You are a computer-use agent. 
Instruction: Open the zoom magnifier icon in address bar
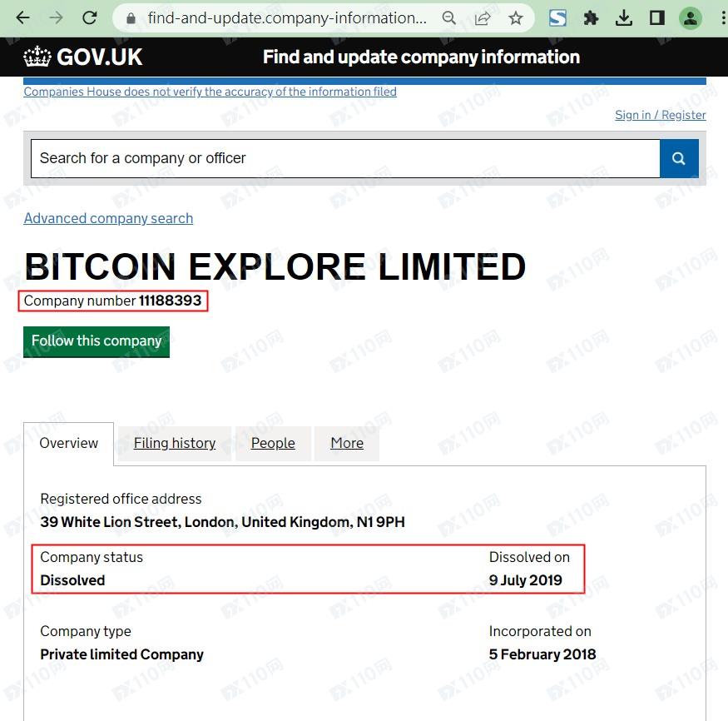click(448, 17)
